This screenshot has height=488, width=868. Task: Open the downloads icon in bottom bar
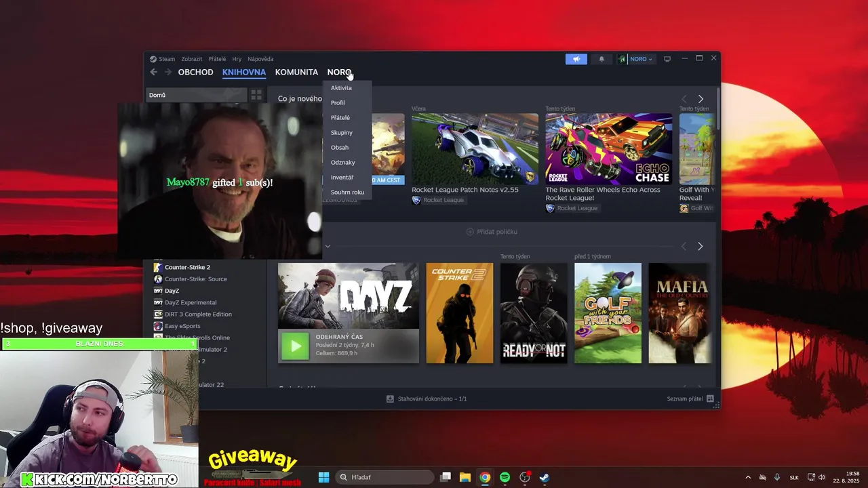pyautogui.click(x=390, y=399)
